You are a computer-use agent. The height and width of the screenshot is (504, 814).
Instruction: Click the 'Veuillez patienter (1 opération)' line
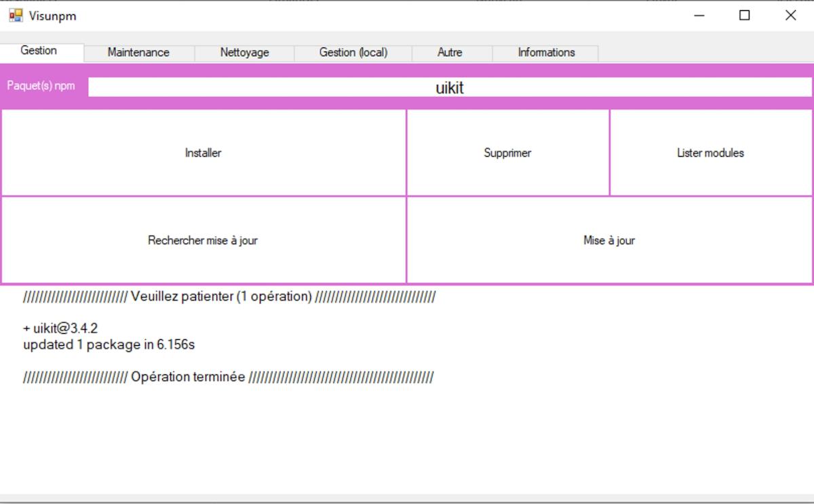pos(229,296)
